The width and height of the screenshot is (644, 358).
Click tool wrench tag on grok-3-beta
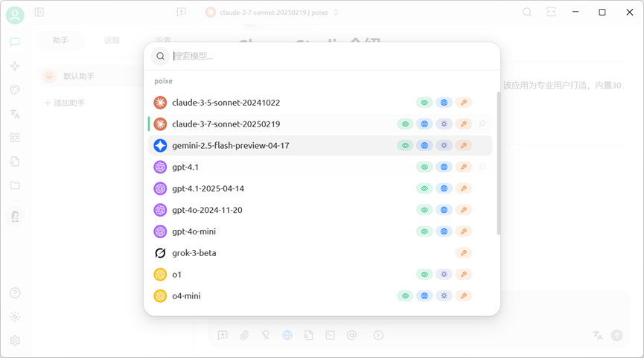464,253
